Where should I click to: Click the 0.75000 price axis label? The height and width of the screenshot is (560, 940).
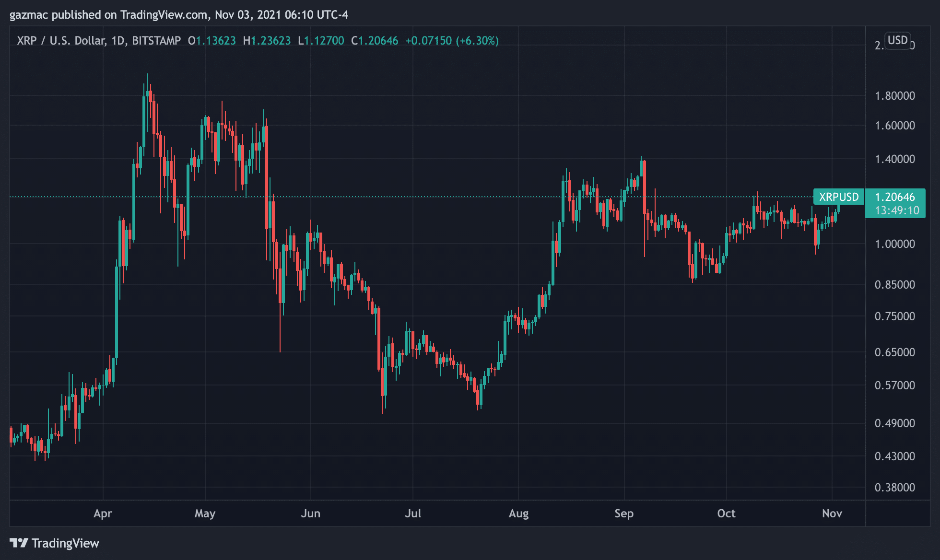tap(895, 316)
